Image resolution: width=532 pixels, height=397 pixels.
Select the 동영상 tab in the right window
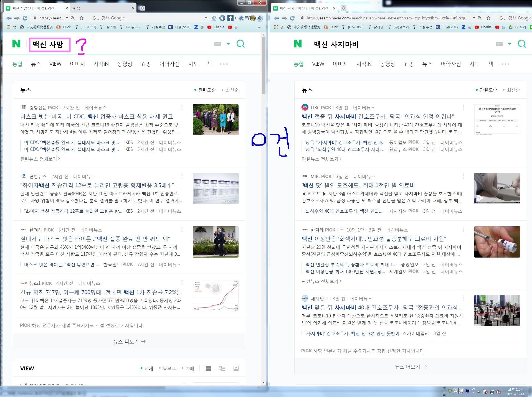(387, 64)
